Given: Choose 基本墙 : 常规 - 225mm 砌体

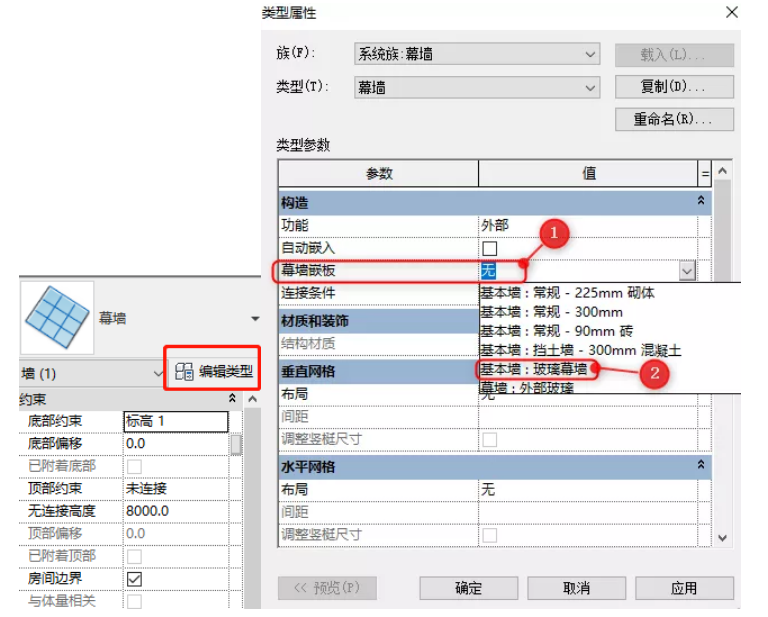Looking at the screenshot, I should [567, 293].
